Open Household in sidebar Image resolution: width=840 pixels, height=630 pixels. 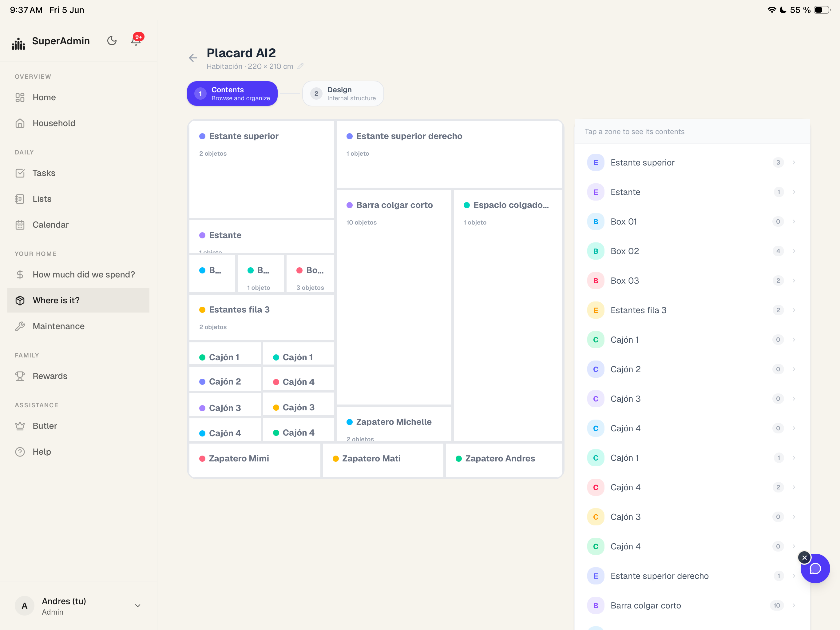pyautogui.click(x=78, y=123)
